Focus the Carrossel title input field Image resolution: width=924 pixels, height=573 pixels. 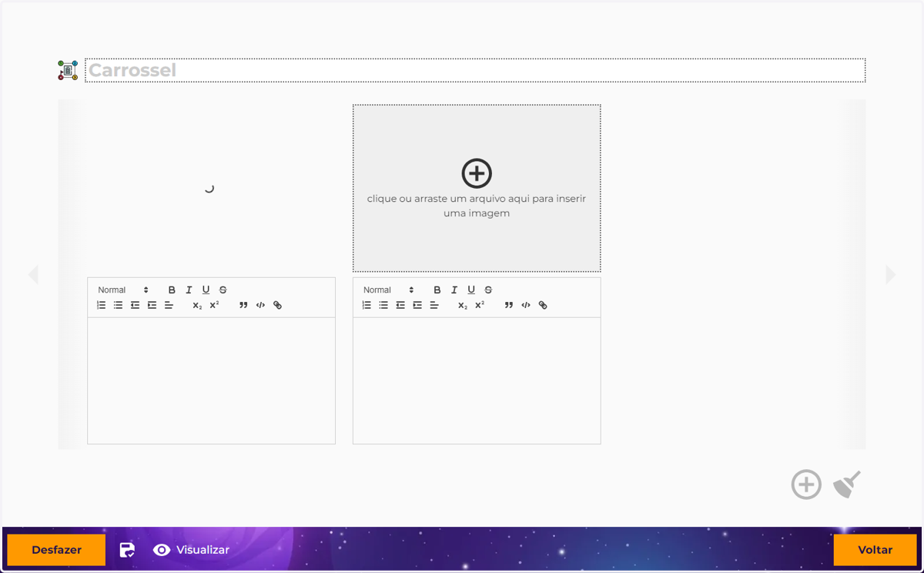pos(475,70)
